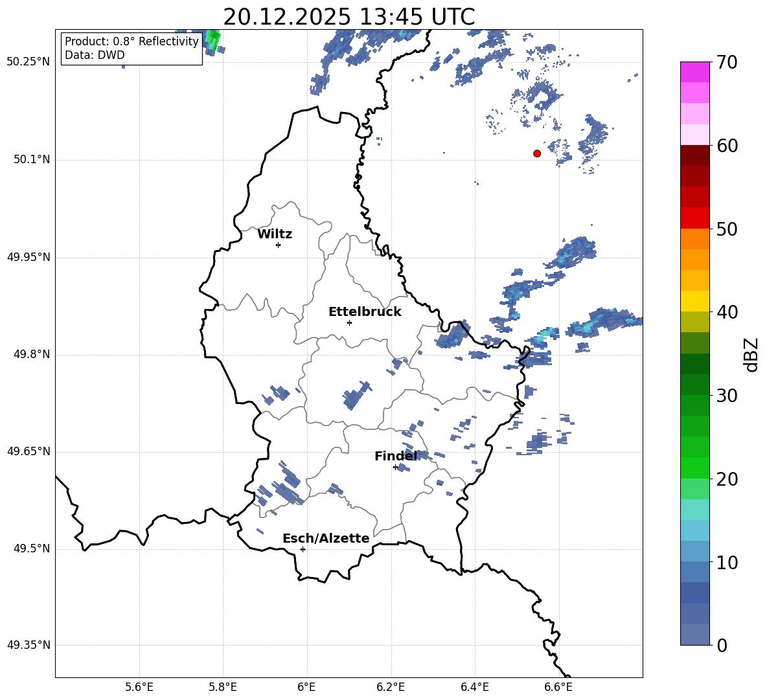Click the 49.8°N latitude label

pos(32,354)
